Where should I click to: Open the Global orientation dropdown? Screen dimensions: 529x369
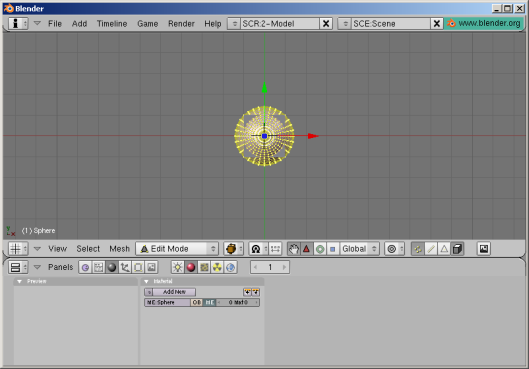[359, 249]
